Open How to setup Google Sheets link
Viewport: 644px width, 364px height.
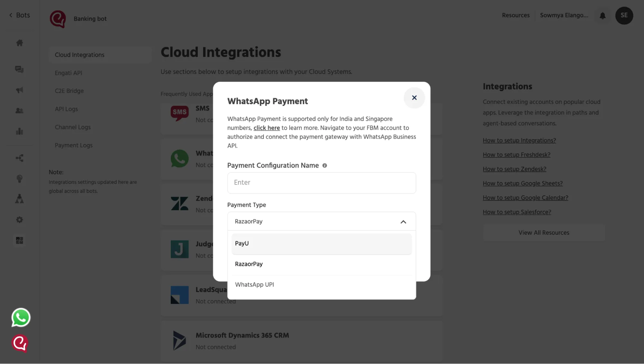pyautogui.click(x=523, y=183)
